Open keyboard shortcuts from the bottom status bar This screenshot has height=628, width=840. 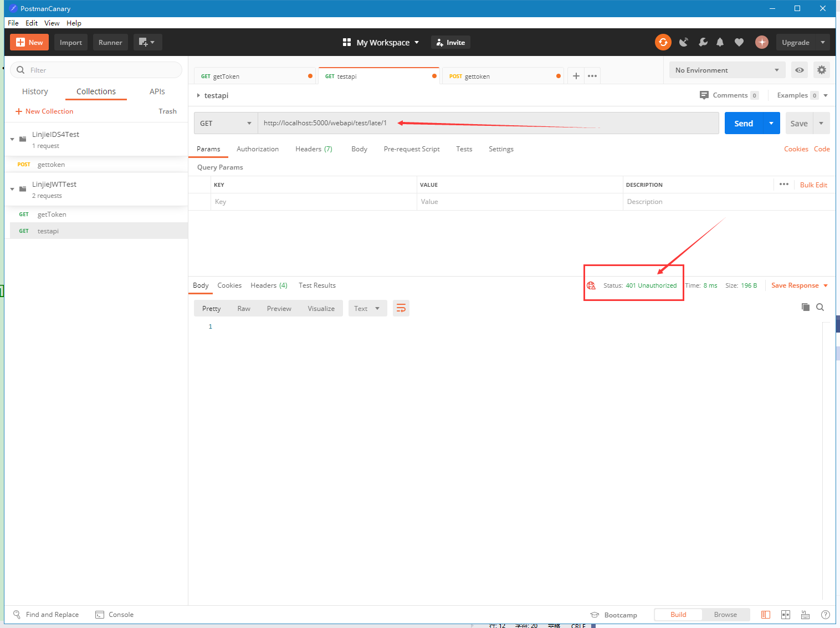[805, 614]
